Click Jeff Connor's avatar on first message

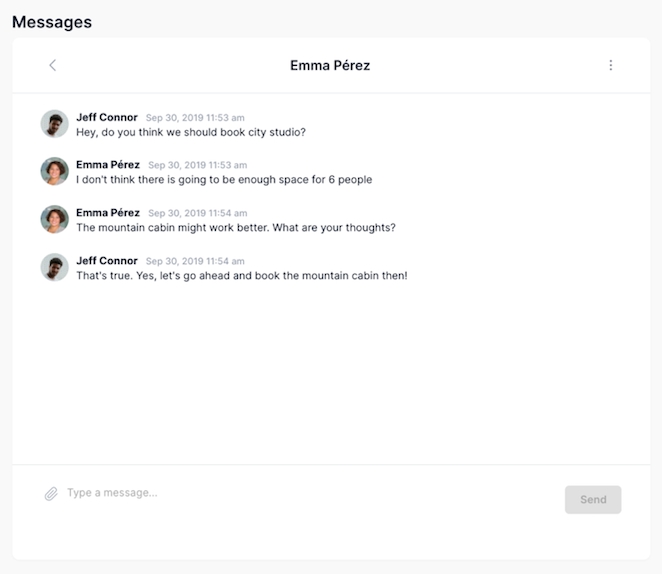tap(54, 124)
